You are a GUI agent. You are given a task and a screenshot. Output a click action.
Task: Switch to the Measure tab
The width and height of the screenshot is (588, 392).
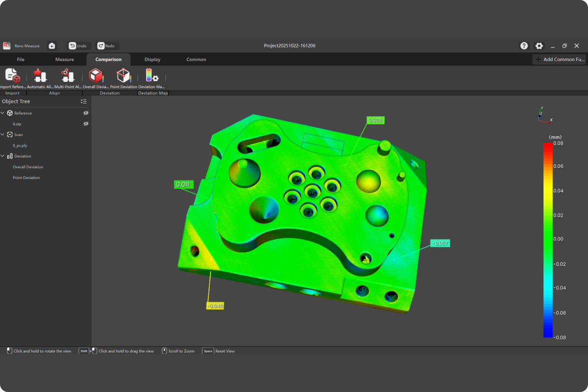coord(64,59)
